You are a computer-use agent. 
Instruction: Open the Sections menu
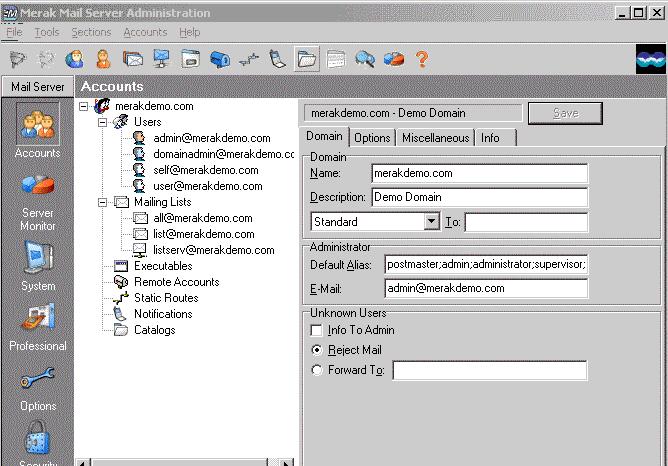click(91, 32)
